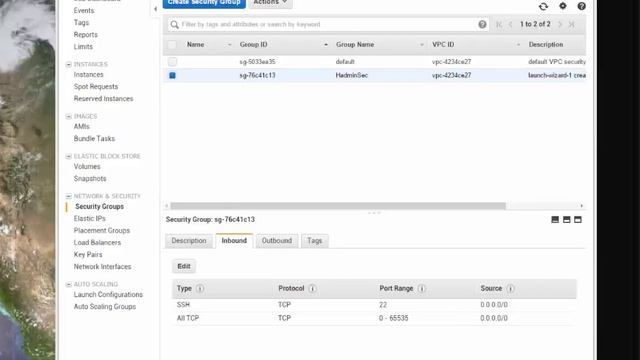Open Elastic IPs in sidebar
The image size is (640, 360).
point(89,219)
